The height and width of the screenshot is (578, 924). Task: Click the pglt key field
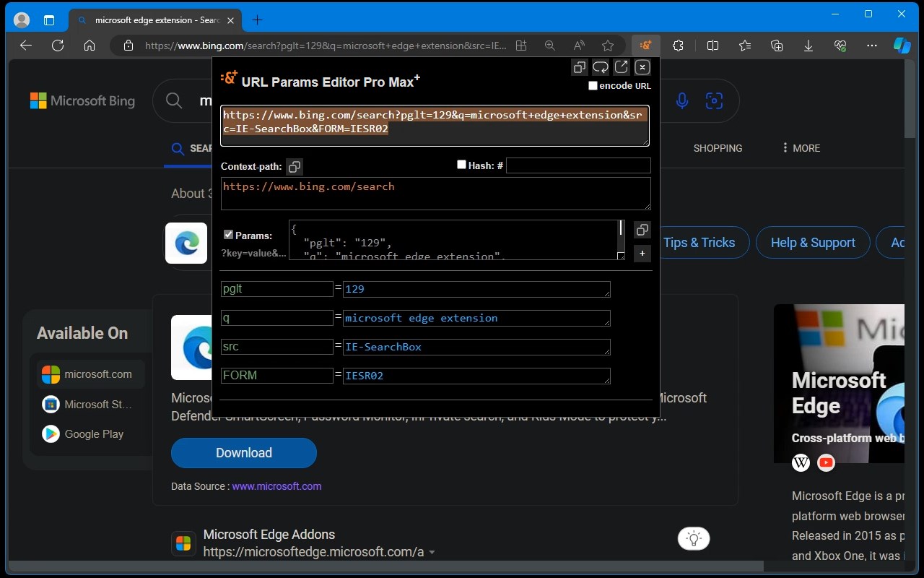[277, 289]
